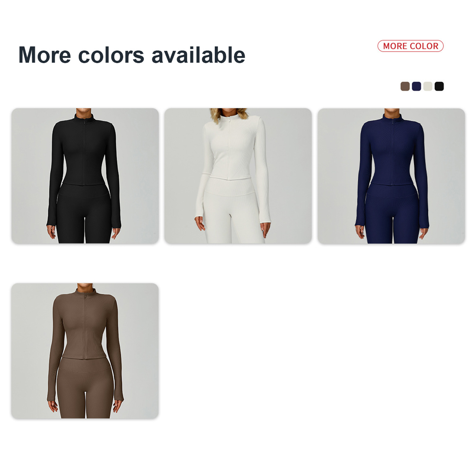Image resolution: width=476 pixels, height=476 pixels.
Task: Click the word "available" in heading
Action: (198, 55)
